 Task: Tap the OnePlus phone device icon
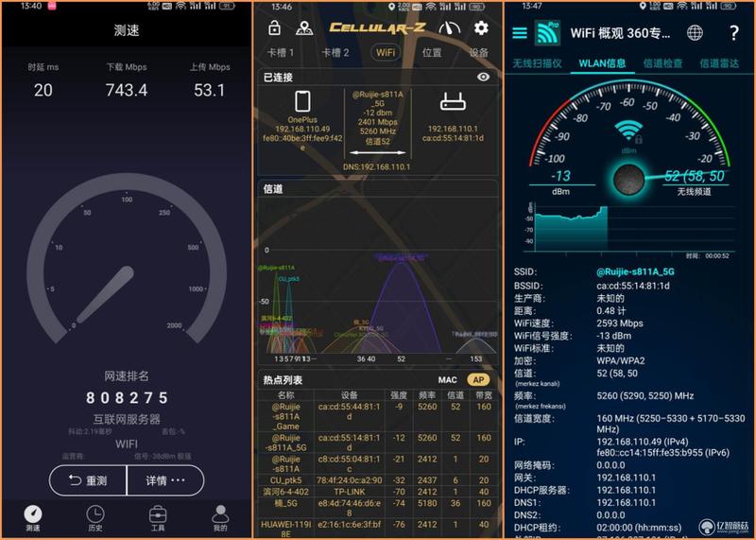[x=302, y=101]
